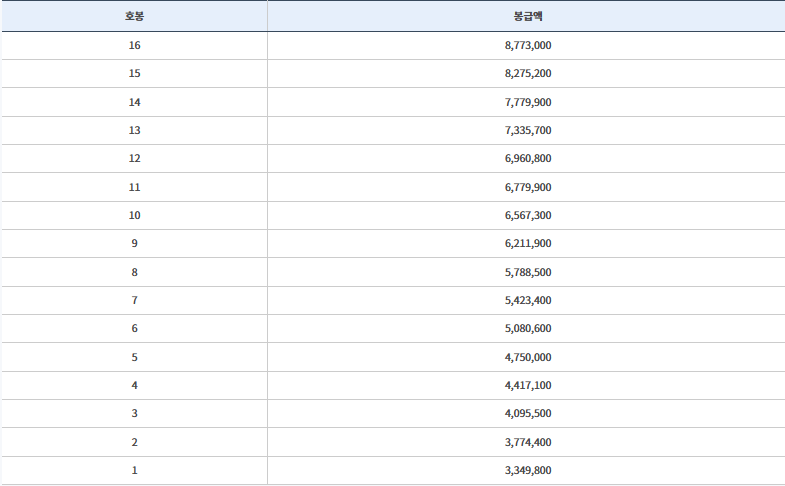This screenshot has height=486, width=785.
Task: Select the salary 6,567,300
Action: pyautogui.click(x=528, y=216)
